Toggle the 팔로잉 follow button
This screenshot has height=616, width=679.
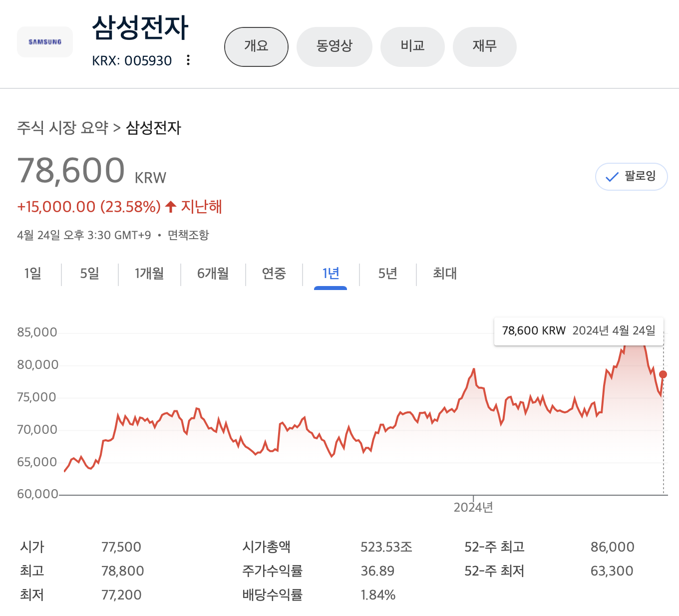tap(632, 177)
